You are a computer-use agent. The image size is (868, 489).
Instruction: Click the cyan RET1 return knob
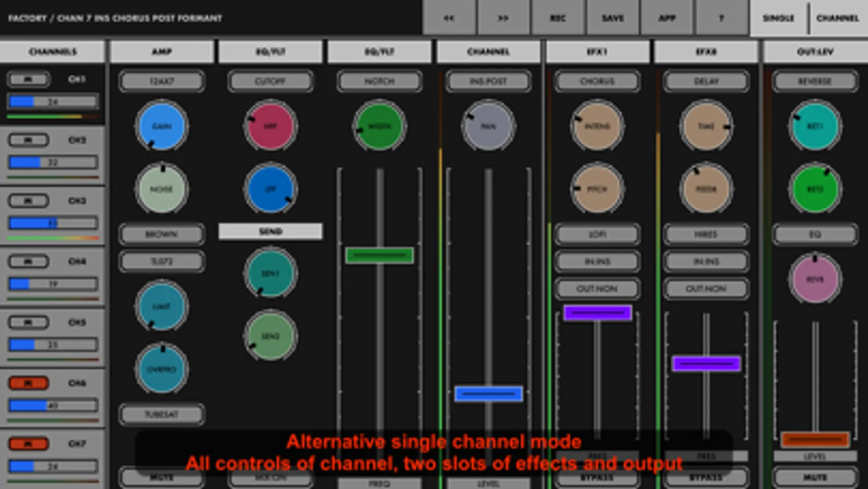click(815, 126)
